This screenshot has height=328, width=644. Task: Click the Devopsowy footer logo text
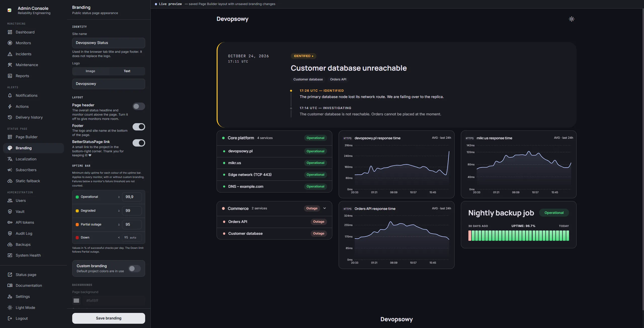(x=396, y=319)
